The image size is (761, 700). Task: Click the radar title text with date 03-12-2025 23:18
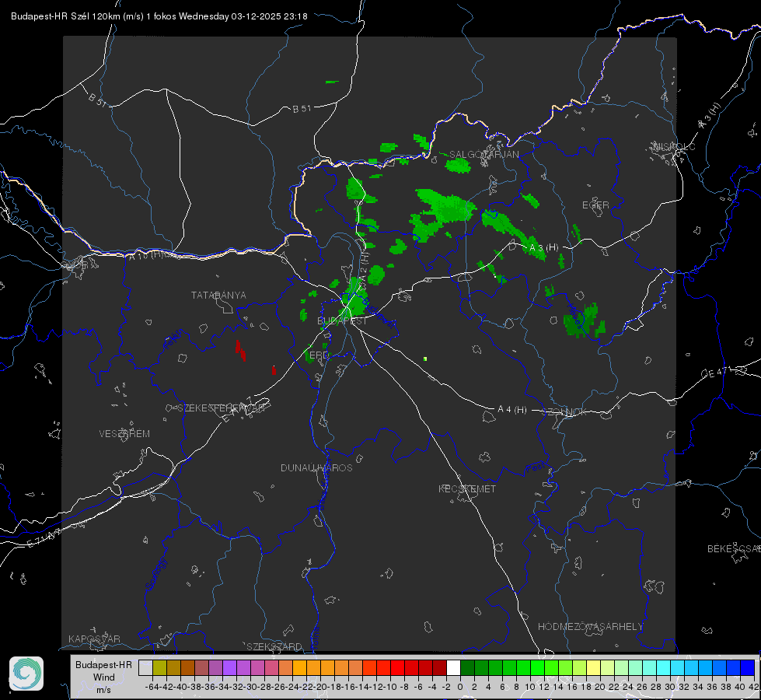click(x=159, y=16)
